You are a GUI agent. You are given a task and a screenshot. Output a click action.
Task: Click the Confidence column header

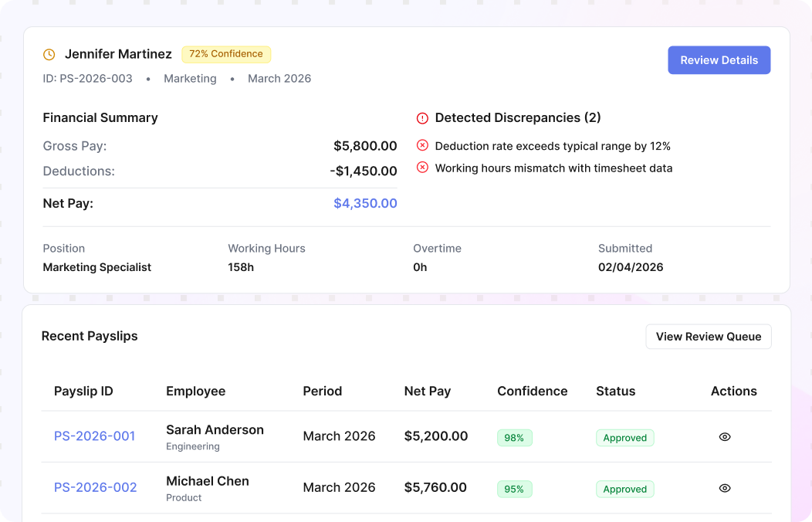[533, 391]
